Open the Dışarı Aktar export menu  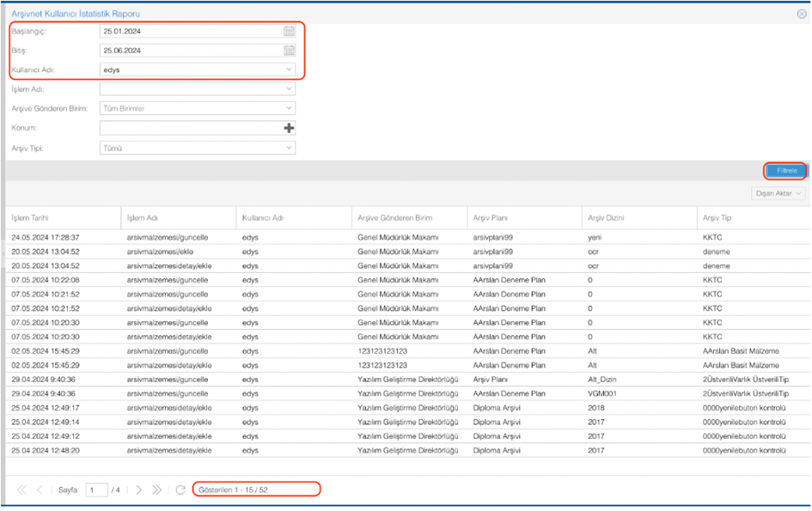[779, 193]
